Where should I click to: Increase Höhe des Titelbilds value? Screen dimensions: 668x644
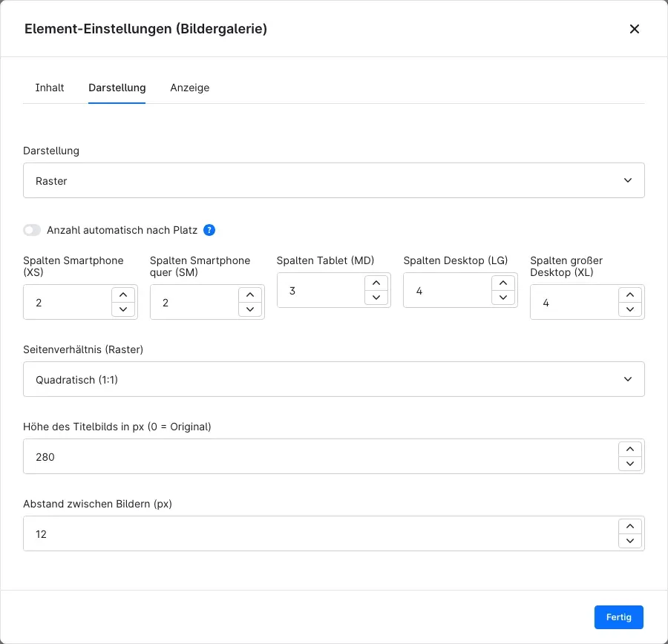(x=630, y=449)
